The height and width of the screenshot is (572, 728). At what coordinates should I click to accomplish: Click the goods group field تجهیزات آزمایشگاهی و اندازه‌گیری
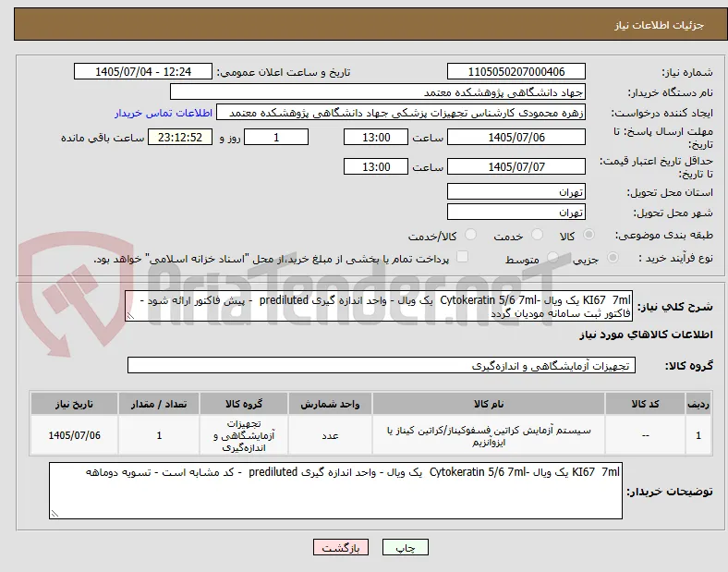pyautogui.click(x=382, y=365)
